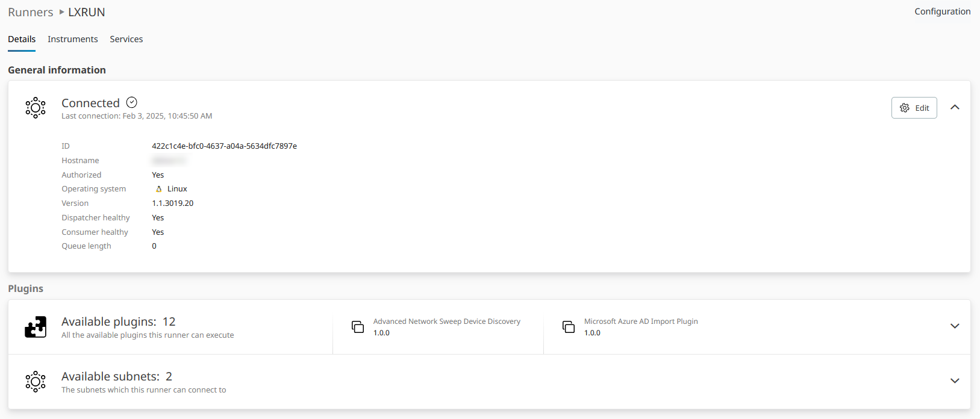
Task: Click the Connected status checkmark icon
Action: (132, 102)
